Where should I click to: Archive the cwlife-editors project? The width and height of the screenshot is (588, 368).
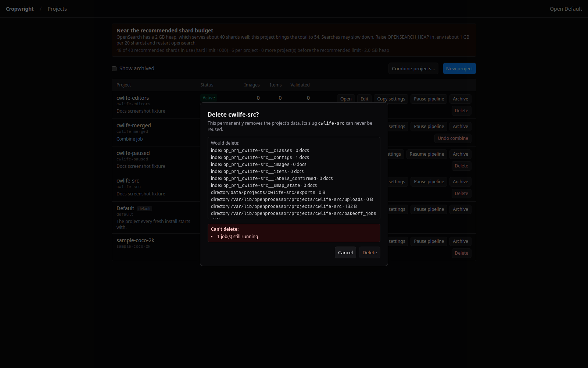pos(460,99)
